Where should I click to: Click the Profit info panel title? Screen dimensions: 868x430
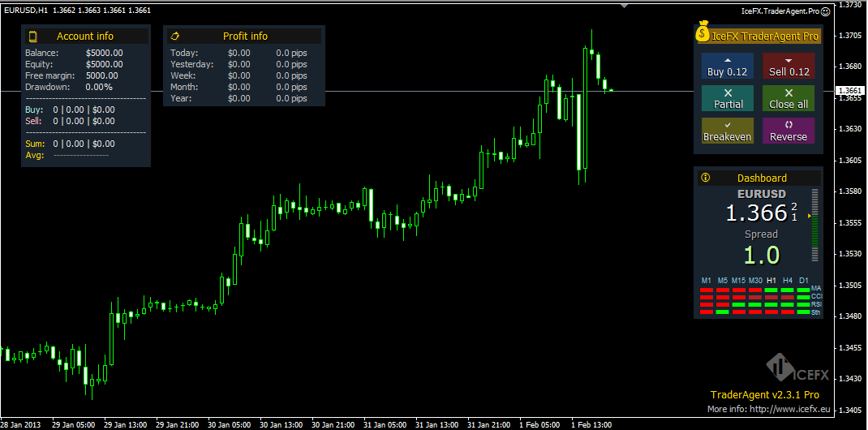(x=245, y=37)
